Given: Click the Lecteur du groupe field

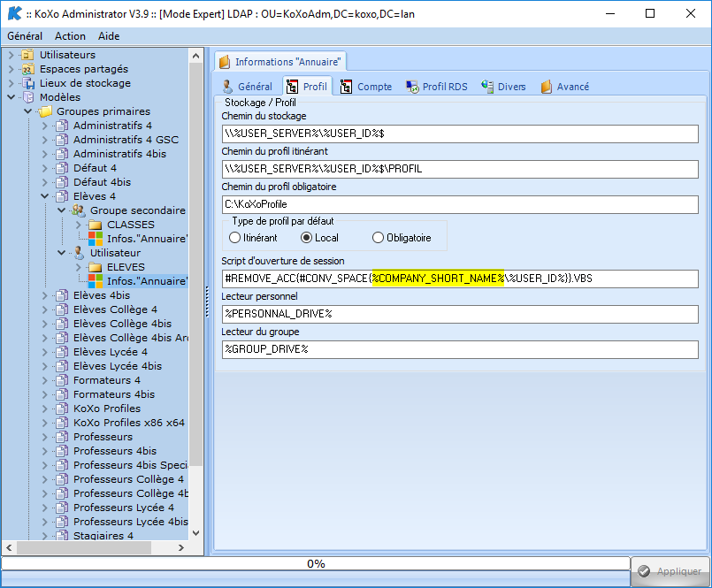Looking at the screenshot, I should click(460, 349).
